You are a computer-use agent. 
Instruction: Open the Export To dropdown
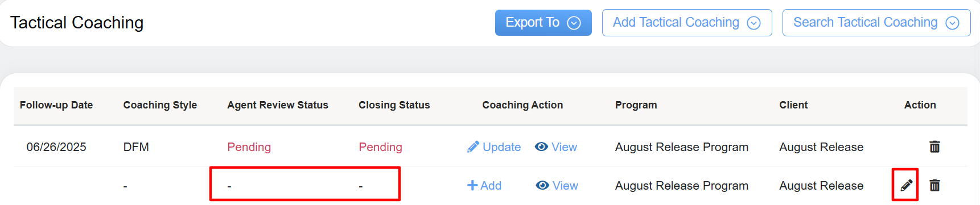[x=543, y=23]
